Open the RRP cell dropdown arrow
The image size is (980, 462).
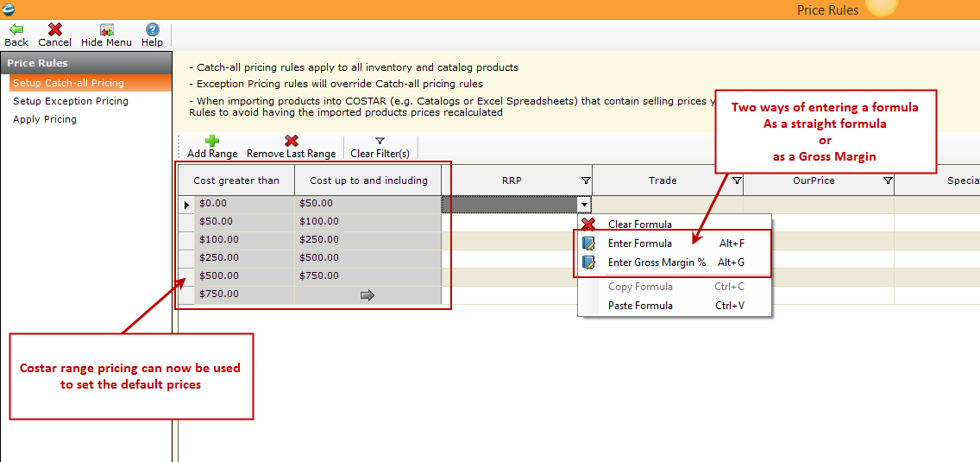pyautogui.click(x=584, y=204)
